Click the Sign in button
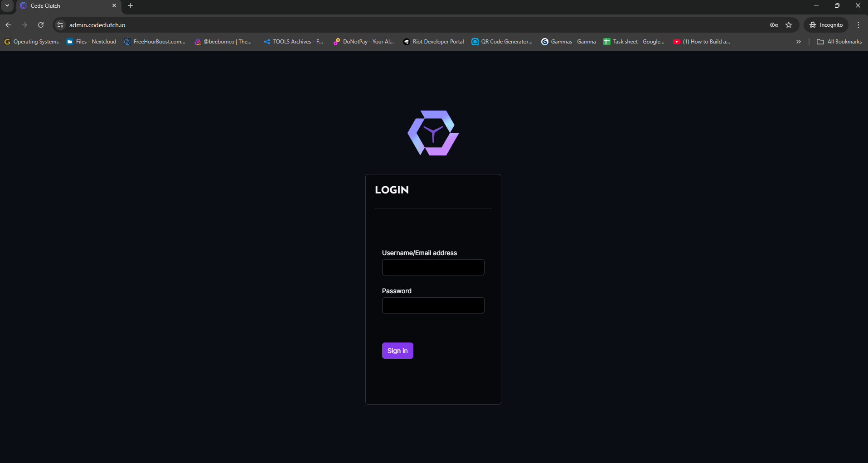The height and width of the screenshot is (463, 868). point(397,350)
